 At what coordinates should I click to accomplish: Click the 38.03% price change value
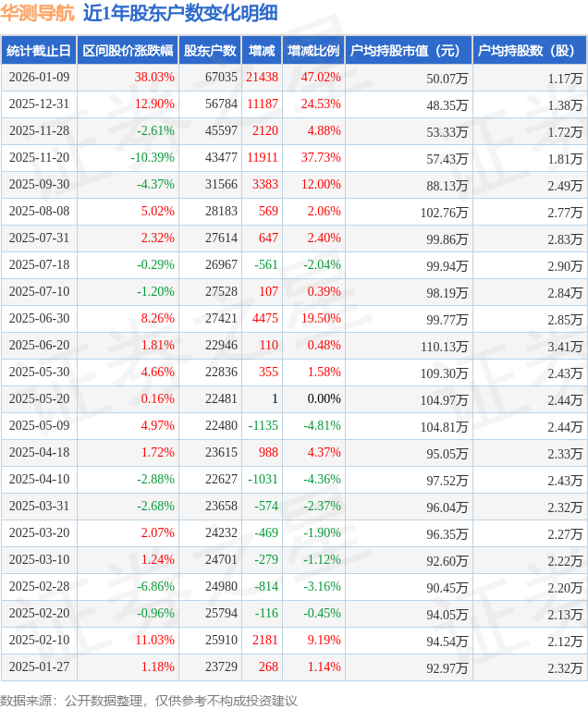coord(153,78)
